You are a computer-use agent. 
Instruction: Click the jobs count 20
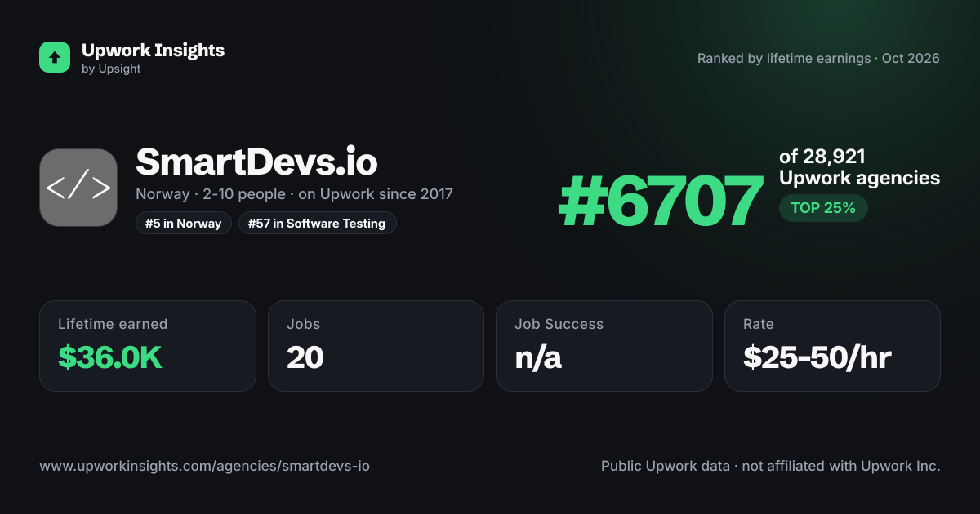click(x=305, y=357)
